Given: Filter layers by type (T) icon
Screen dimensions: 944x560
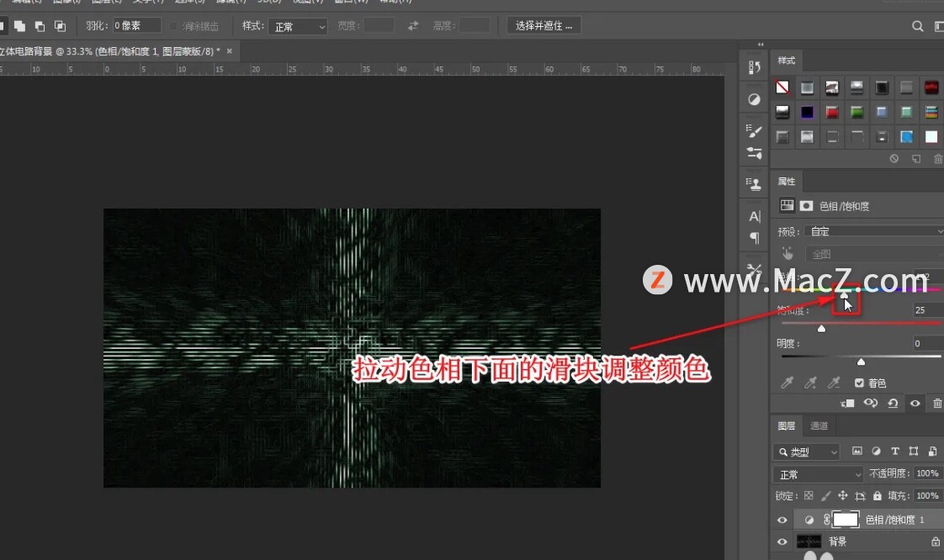Looking at the screenshot, I should 895,452.
